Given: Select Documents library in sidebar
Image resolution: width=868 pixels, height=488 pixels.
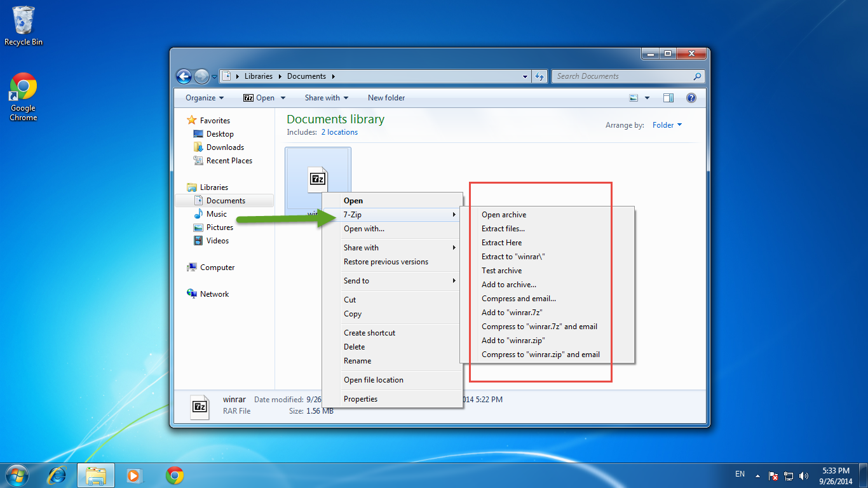Looking at the screenshot, I should (226, 201).
